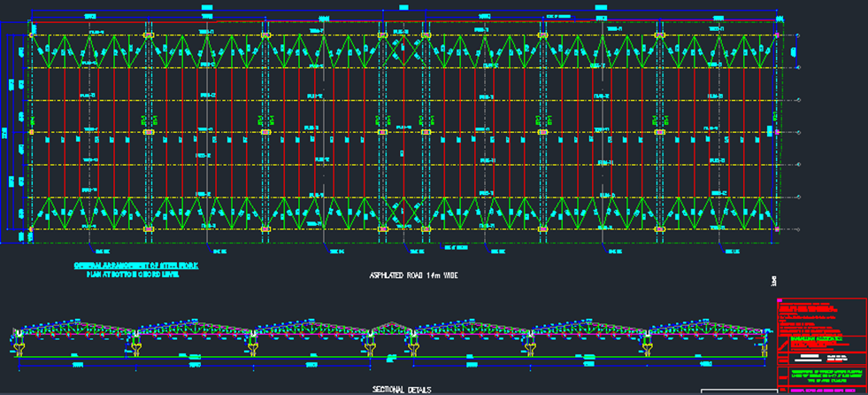Viewport: 868px width, 395px height.
Task: Pick the white bar inside the title block
Action: click(807, 359)
